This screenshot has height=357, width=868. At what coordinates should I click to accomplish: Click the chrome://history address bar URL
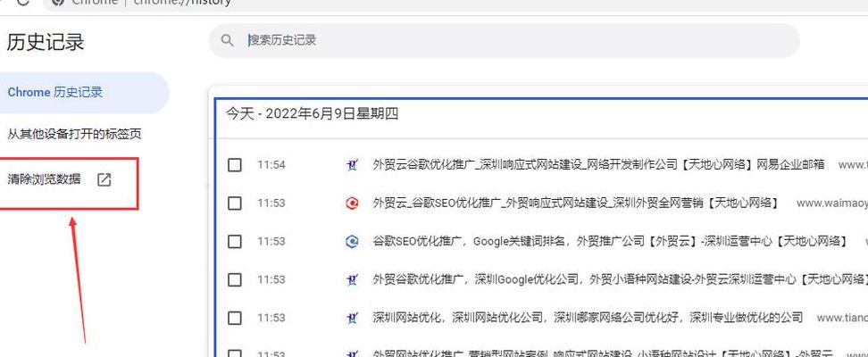pos(183,2)
